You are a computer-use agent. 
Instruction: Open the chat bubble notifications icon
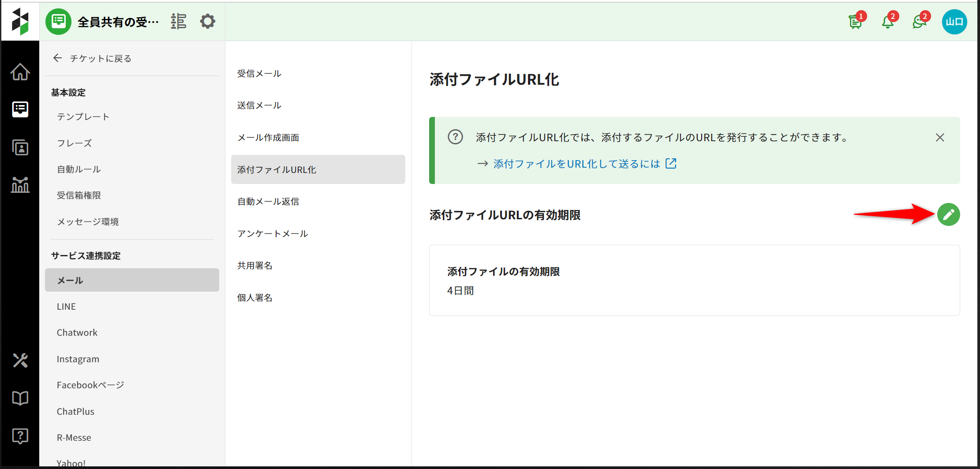920,22
